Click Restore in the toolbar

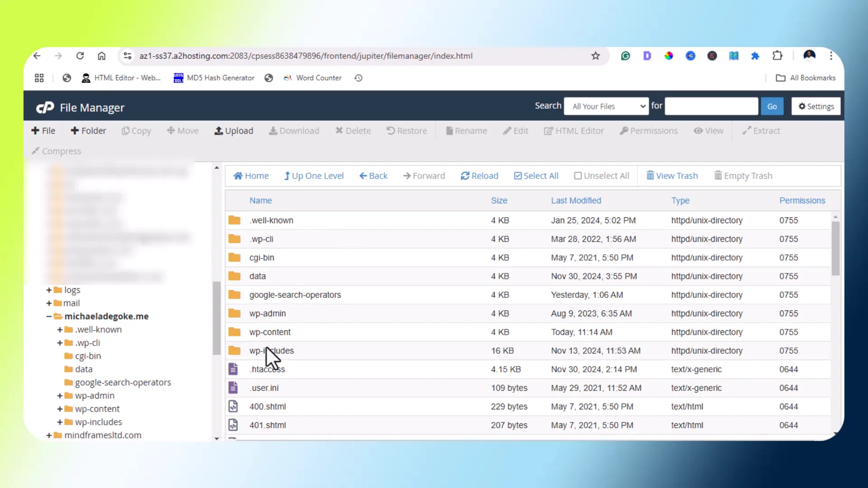coord(407,131)
